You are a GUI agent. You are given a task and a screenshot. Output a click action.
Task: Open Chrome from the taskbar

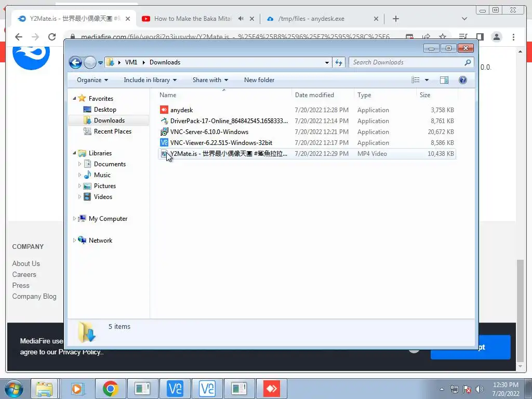pyautogui.click(x=110, y=389)
